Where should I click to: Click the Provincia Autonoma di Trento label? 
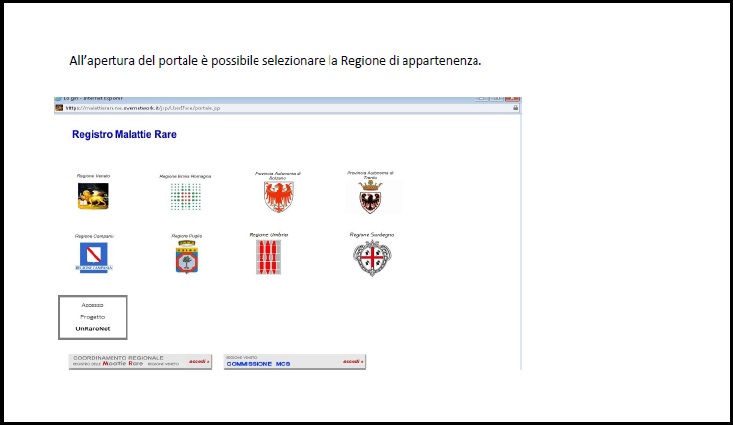pos(370,175)
